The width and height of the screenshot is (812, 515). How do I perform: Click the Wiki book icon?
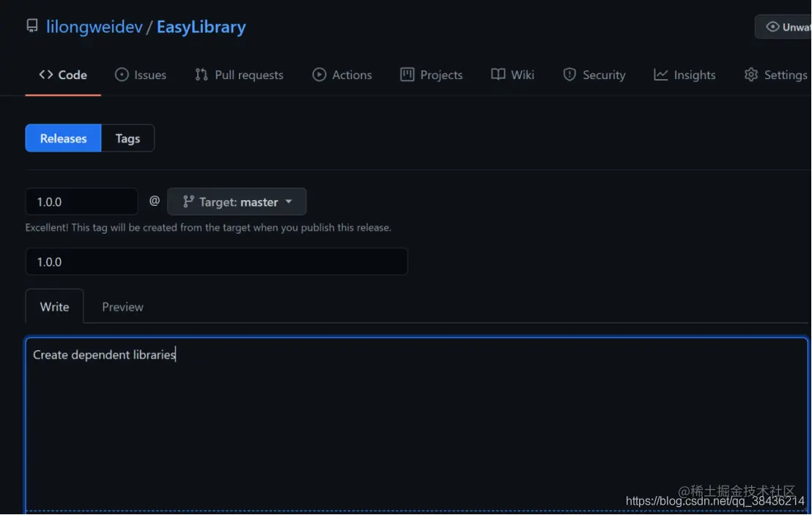[498, 75]
